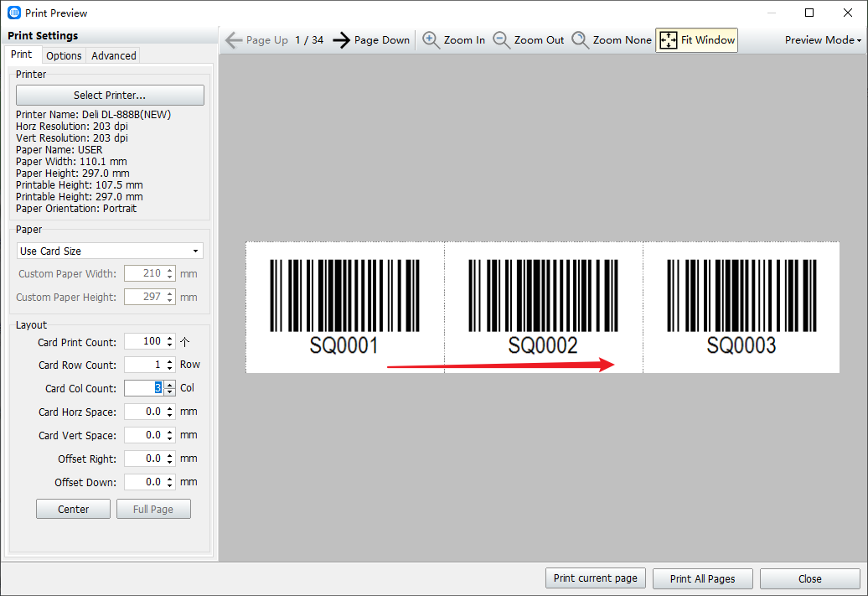Viewport: 868px width, 596px height.
Task: Decrease Card Col Count stepper
Action: [170, 391]
